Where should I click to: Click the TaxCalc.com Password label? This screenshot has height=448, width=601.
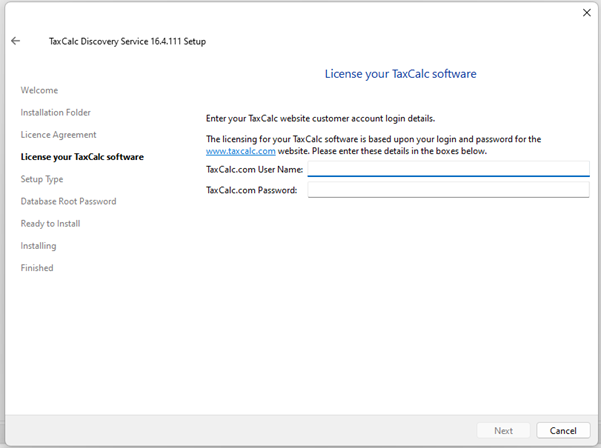[251, 190]
